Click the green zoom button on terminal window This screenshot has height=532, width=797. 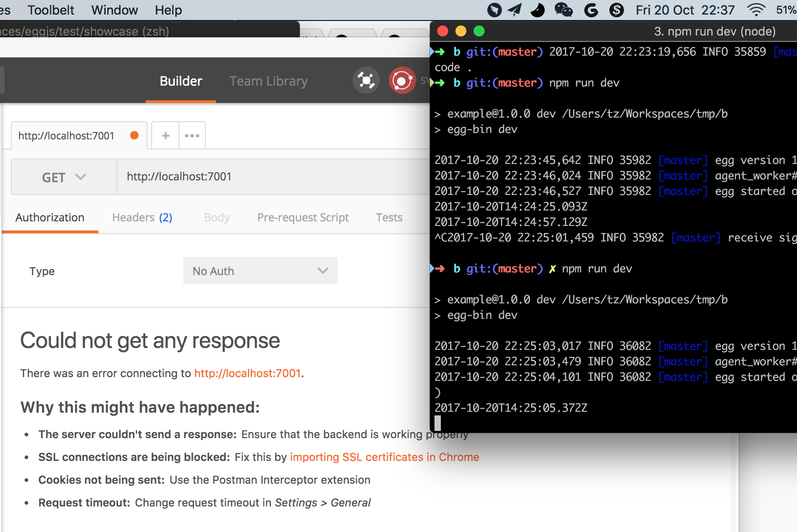tap(479, 31)
